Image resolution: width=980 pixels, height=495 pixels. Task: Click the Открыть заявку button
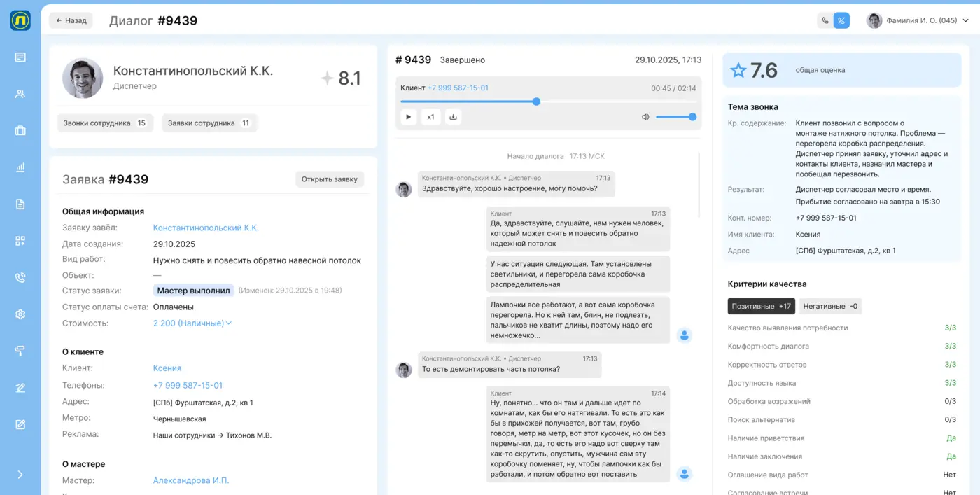point(330,179)
